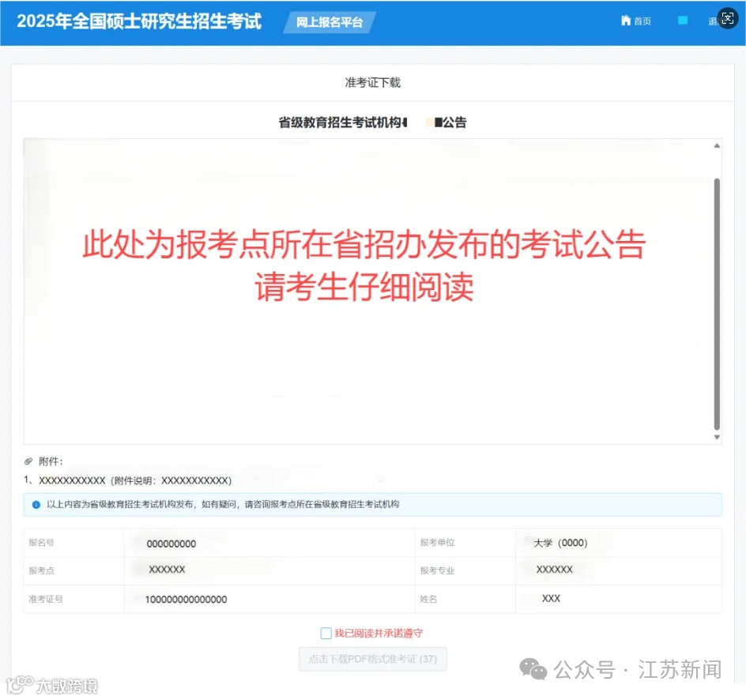Click the 准考证下载 heading
The height and width of the screenshot is (700, 746).
tap(372, 83)
